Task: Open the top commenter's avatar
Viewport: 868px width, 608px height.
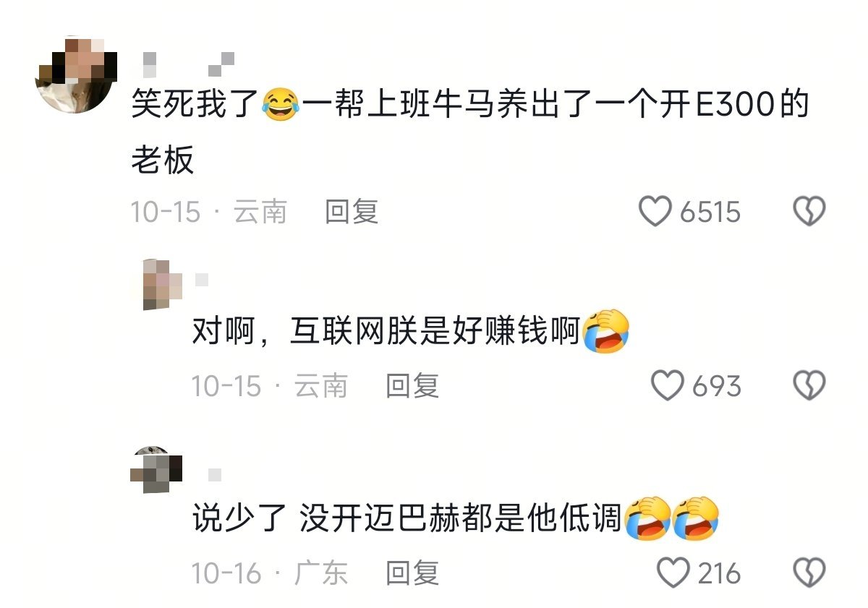Action: (x=72, y=75)
